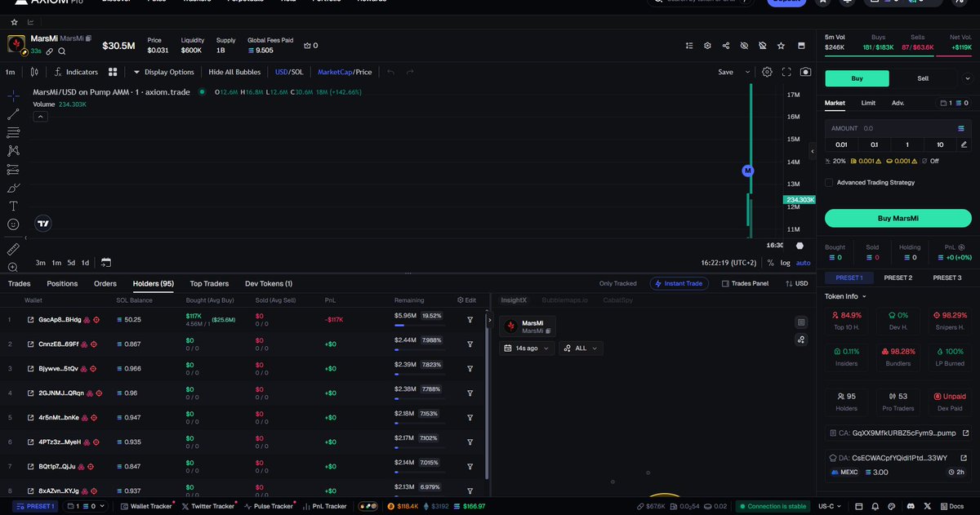980x515 pixels.
Task: Toggle auto scale on chart
Action: tap(804, 263)
